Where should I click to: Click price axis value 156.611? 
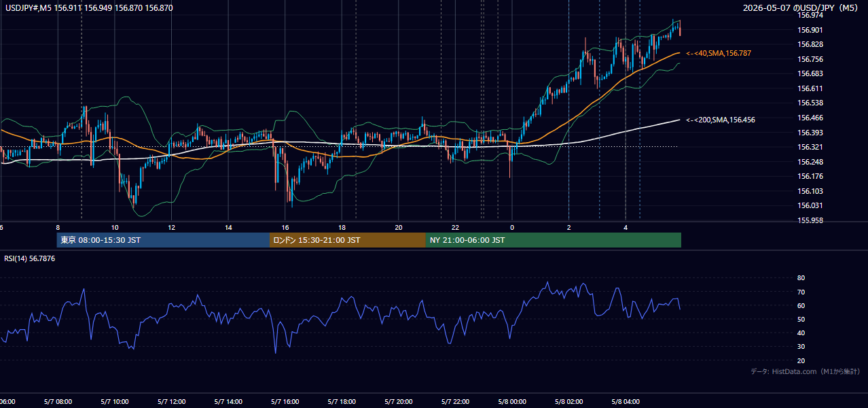(810, 88)
